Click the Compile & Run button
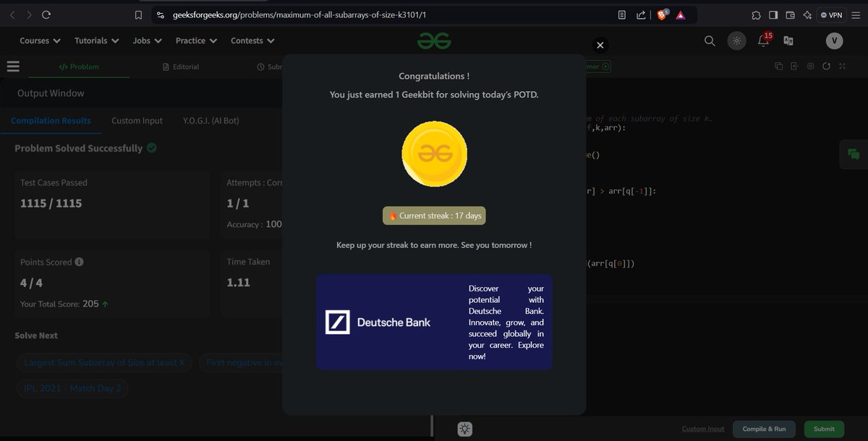868x441 pixels. click(764, 429)
